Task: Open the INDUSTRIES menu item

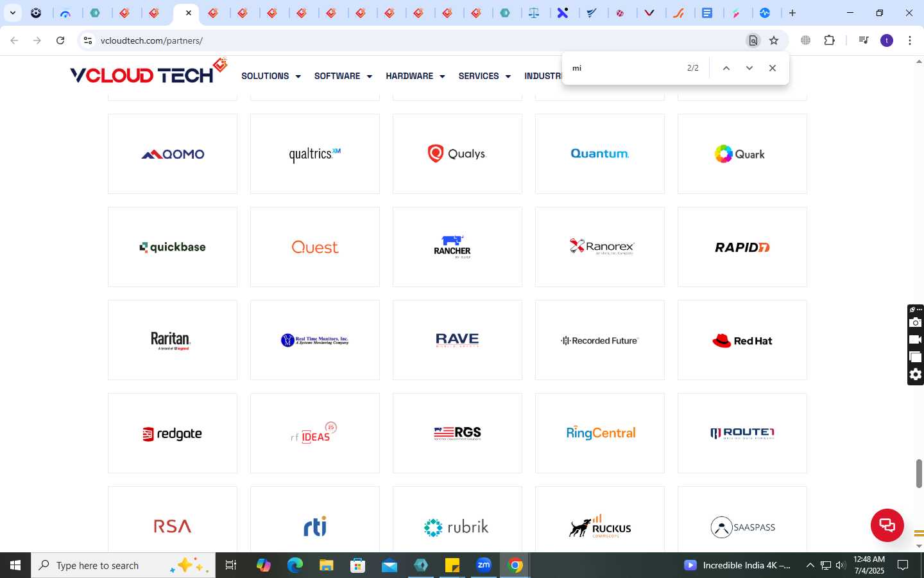Action: click(x=543, y=76)
